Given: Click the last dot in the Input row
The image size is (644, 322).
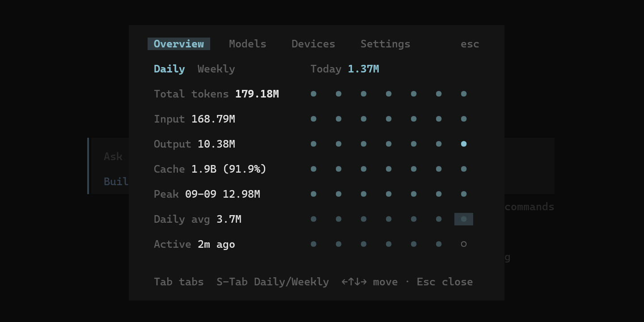Looking at the screenshot, I should point(464,119).
